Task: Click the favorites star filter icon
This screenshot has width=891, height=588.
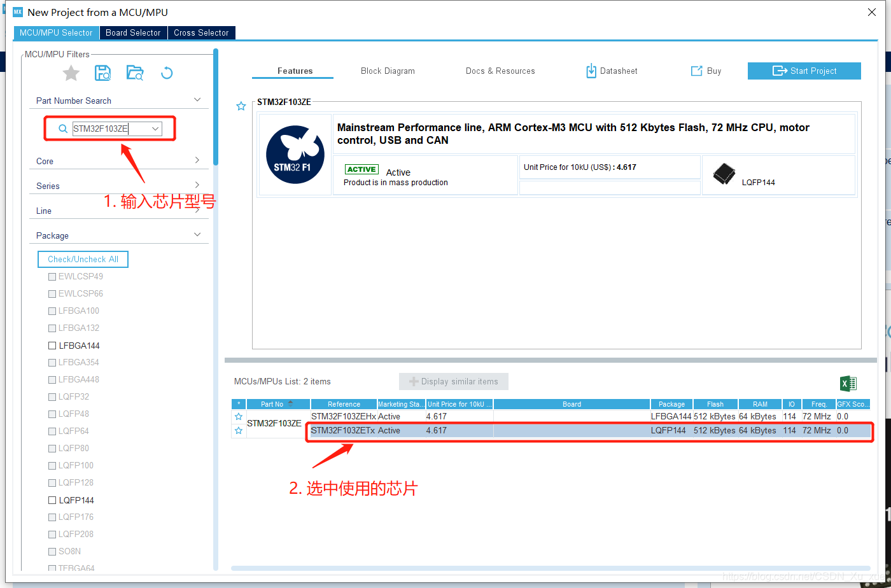Action: coord(71,73)
